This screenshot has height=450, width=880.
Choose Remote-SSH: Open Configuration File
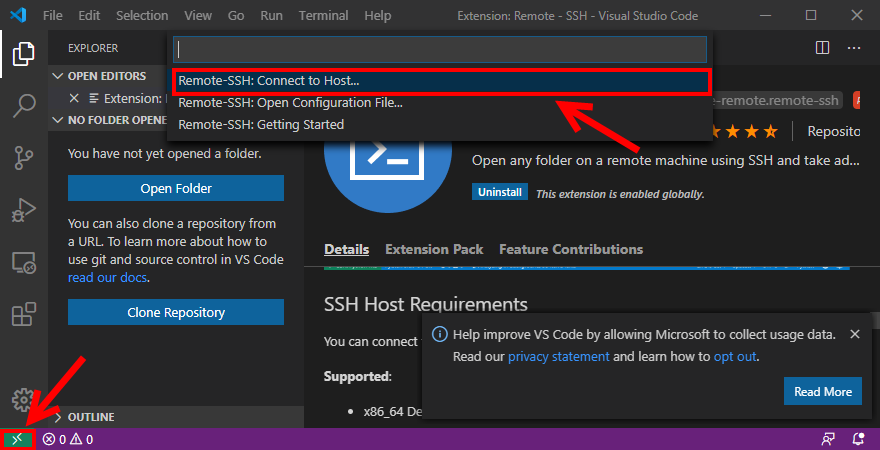click(x=290, y=102)
